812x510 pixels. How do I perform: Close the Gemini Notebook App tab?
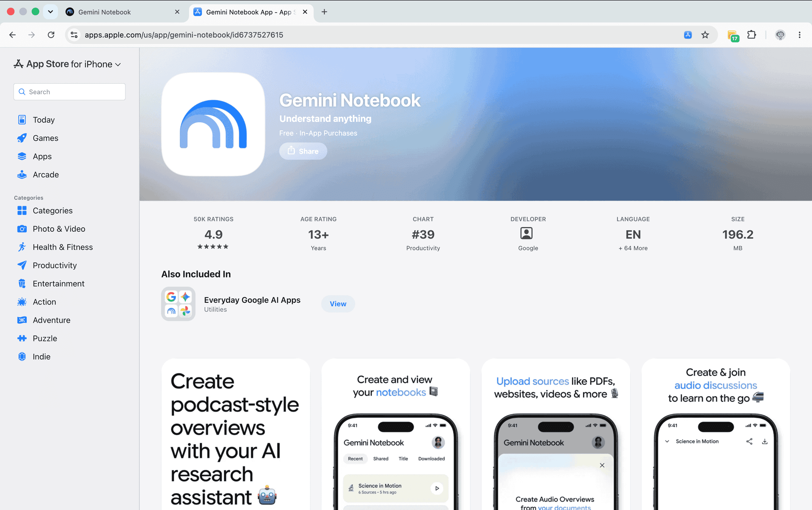(305, 12)
